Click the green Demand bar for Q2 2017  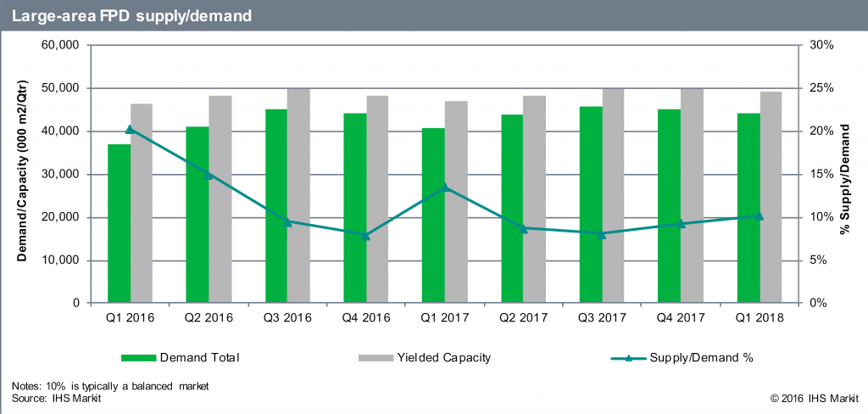[512, 210]
